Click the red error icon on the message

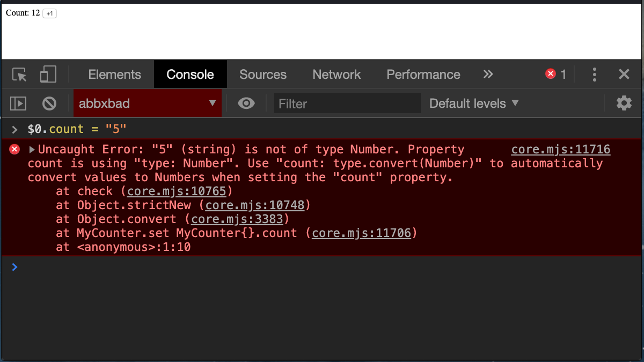click(x=15, y=149)
